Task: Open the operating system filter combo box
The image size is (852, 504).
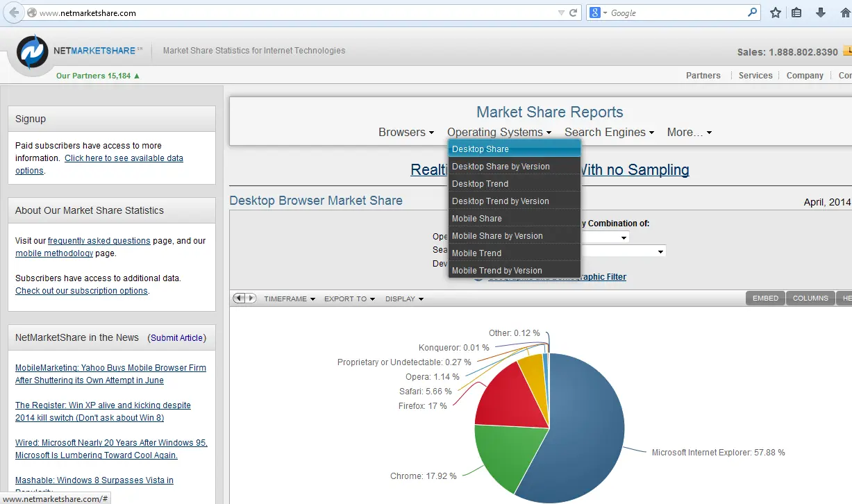Action: [605, 237]
